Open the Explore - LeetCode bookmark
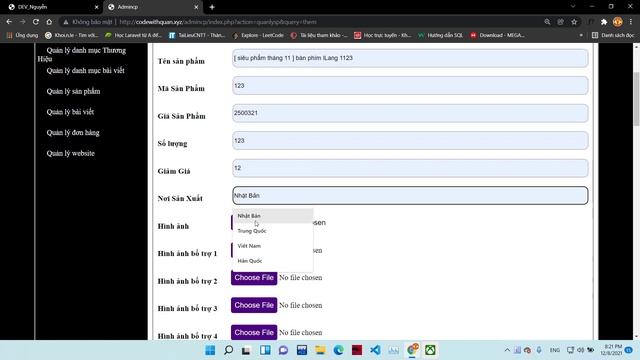640x360 pixels. click(258, 36)
